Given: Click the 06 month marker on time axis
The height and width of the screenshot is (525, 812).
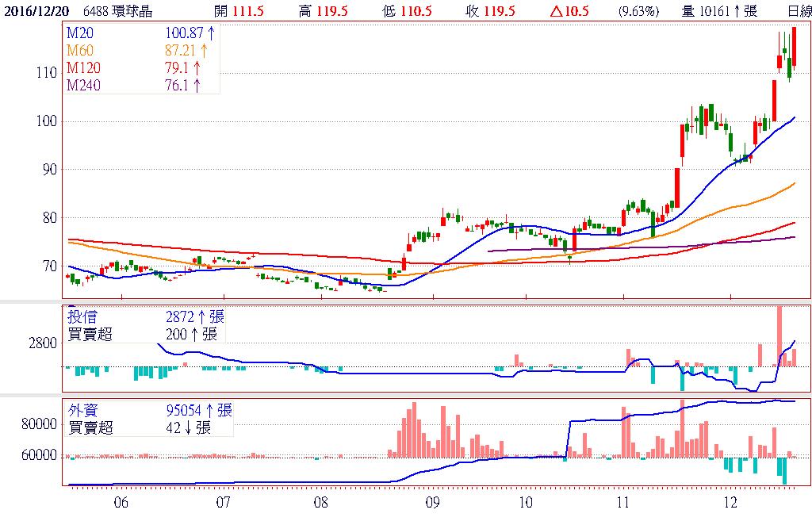Looking at the screenshot, I should coord(121,502).
